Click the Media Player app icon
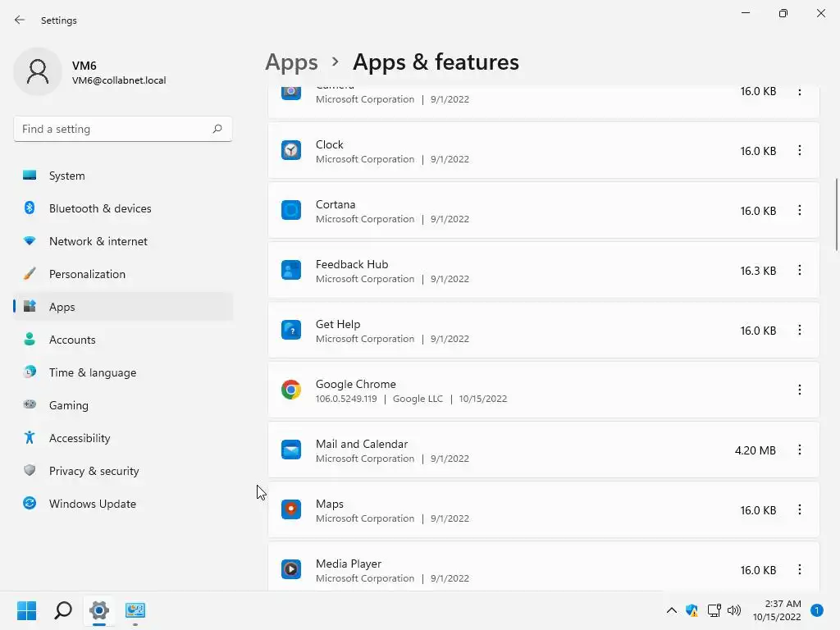This screenshot has width=840, height=630. pos(291,570)
